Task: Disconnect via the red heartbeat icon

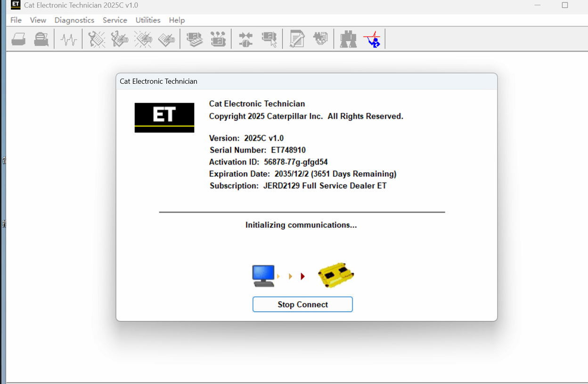Action: pyautogui.click(x=373, y=39)
